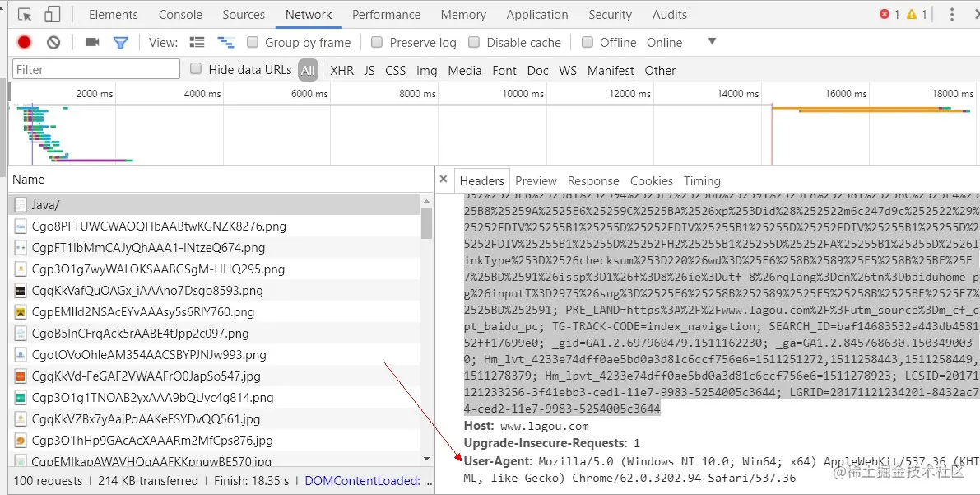Viewport: 980px width, 495px height.
Task: View the Timing detail tab
Action: click(x=702, y=181)
